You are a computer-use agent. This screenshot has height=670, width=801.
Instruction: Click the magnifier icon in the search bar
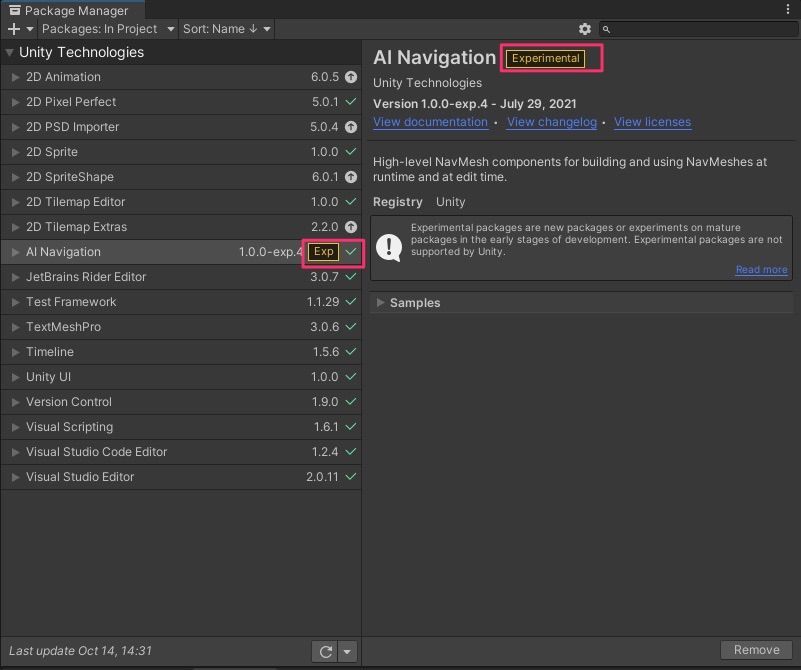coord(604,29)
